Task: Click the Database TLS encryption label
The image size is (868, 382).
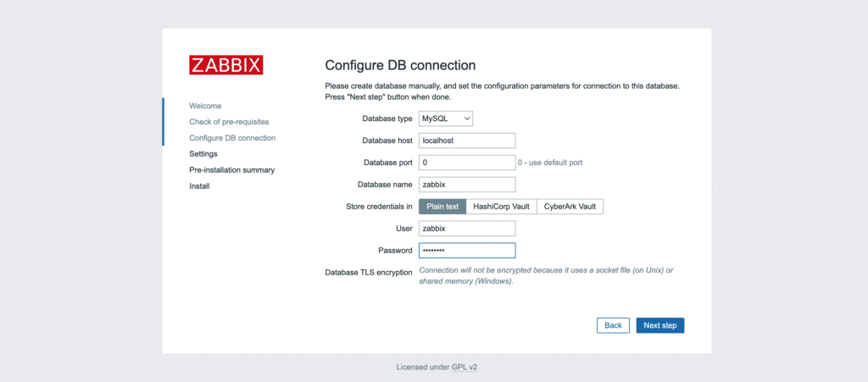Action: tap(369, 273)
